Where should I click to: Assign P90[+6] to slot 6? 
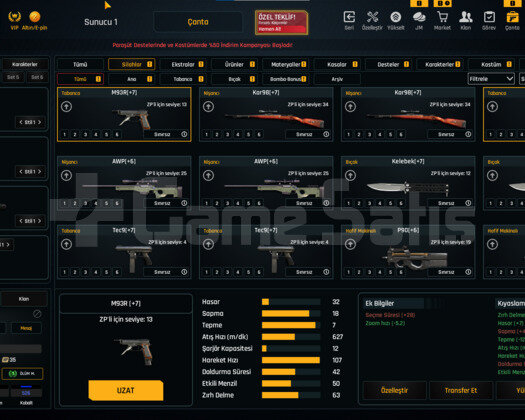point(401,272)
